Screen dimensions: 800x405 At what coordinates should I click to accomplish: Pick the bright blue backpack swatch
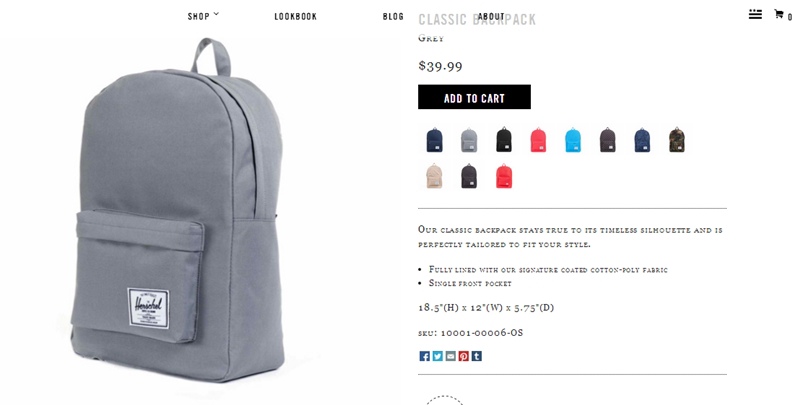point(573,140)
